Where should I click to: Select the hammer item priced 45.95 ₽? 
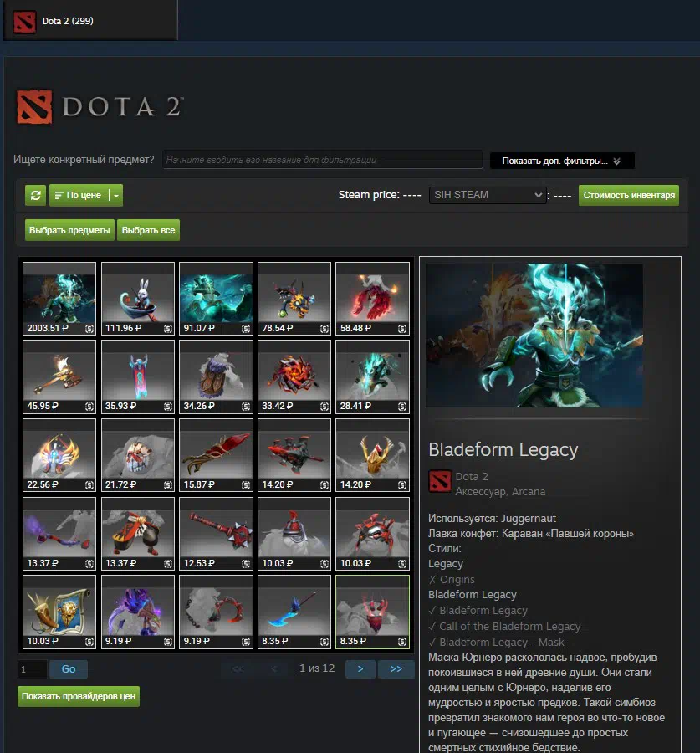(x=59, y=376)
